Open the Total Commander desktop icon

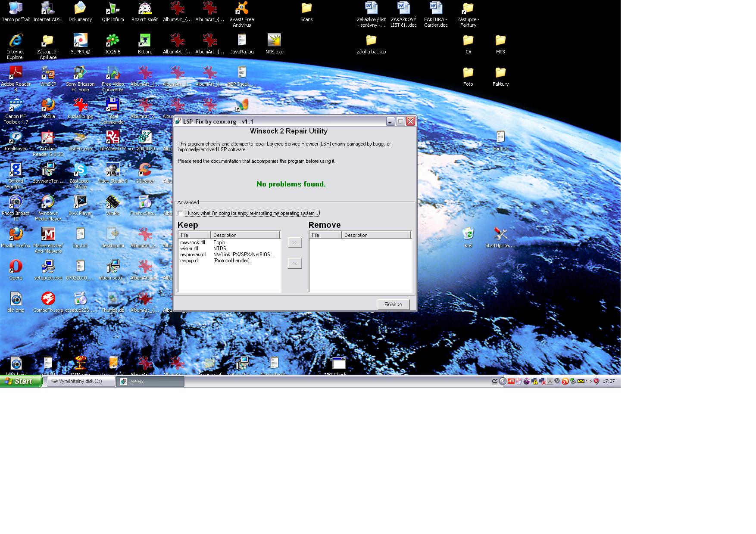[112, 105]
